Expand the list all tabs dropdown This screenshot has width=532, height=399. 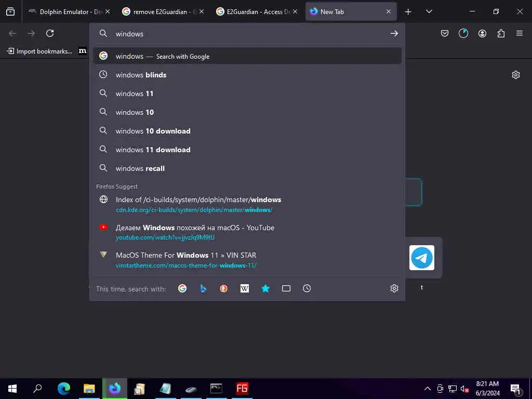click(x=429, y=12)
